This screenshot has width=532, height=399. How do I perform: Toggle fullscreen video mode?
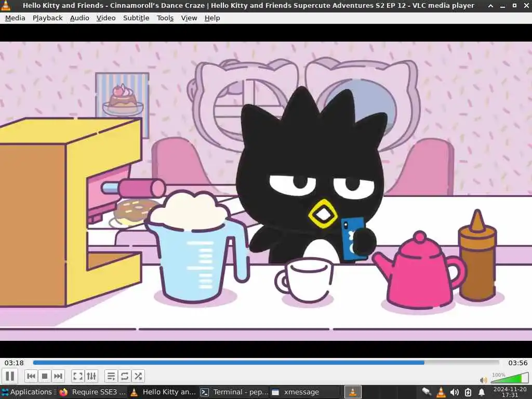(x=78, y=376)
